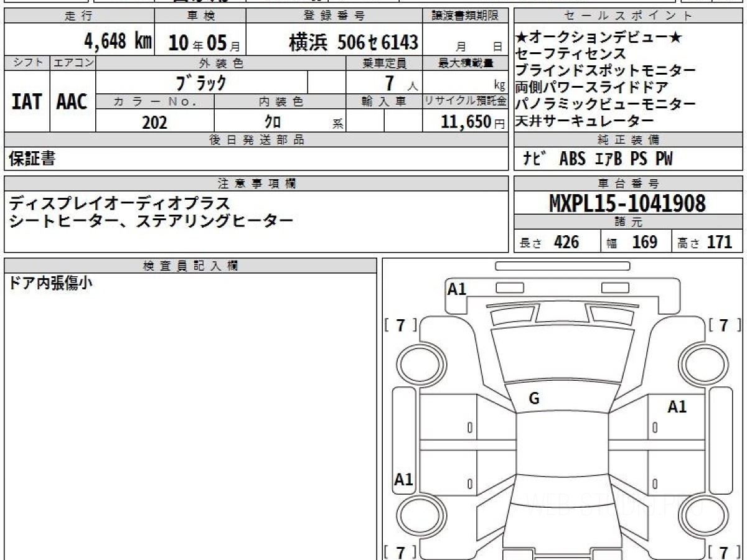Viewport: 747px width, 560px height.
Task: Click the セールスポイント header
Action: [628, 16]
